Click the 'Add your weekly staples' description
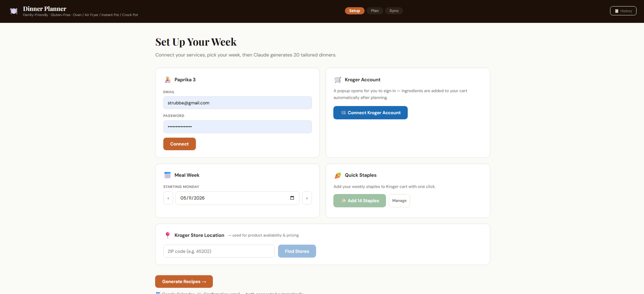The width and height of the screenshot is (644, 294). [x=384, y=186]
